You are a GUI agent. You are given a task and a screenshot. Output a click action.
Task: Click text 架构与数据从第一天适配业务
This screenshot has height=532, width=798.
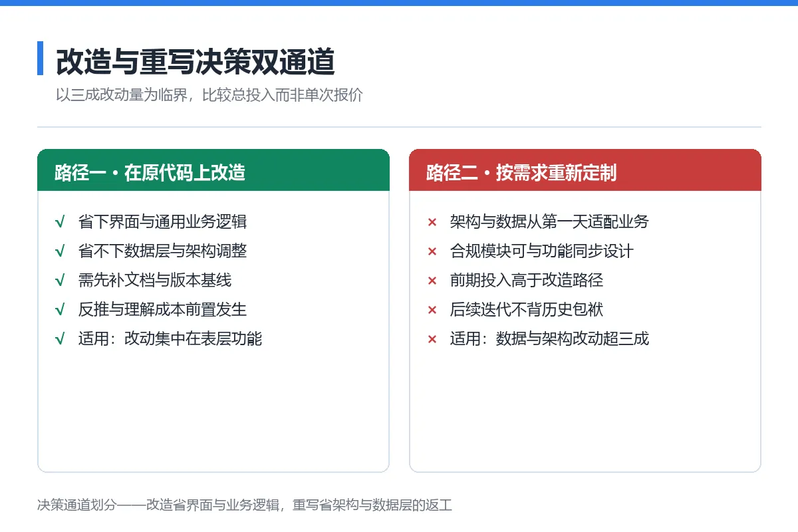click(x=549, y=222)
